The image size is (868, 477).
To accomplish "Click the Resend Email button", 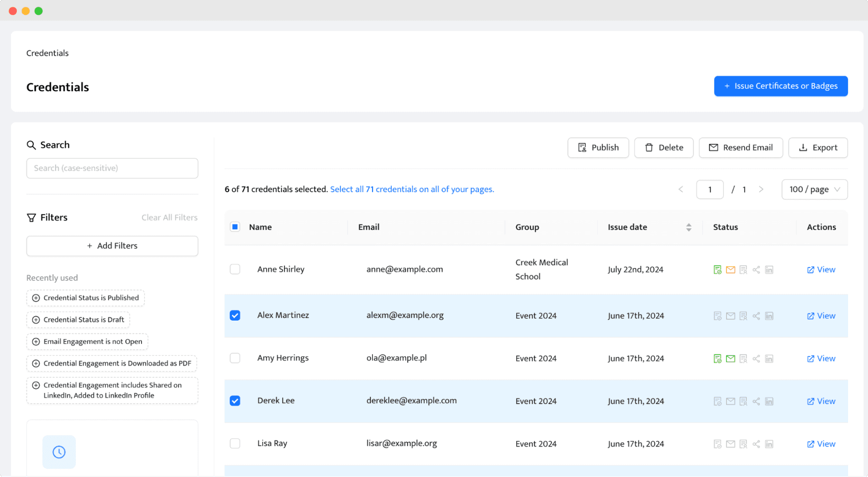I will pyautogui.click(x=741, y=148).
